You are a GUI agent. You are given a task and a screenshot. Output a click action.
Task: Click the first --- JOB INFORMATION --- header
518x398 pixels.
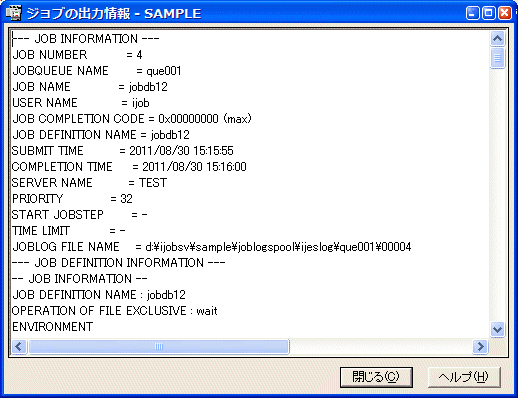pos(86,39)
